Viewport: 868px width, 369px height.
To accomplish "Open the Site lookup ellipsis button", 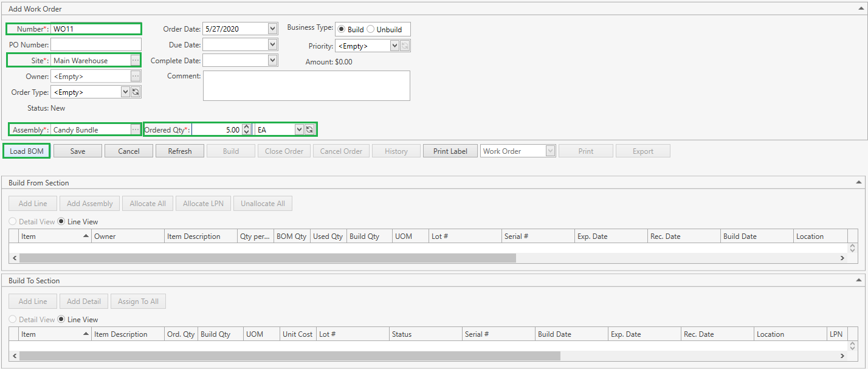I will 136,60.
